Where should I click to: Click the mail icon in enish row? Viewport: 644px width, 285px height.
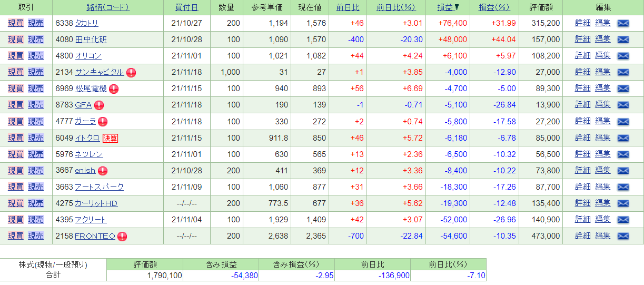(623, 171)
